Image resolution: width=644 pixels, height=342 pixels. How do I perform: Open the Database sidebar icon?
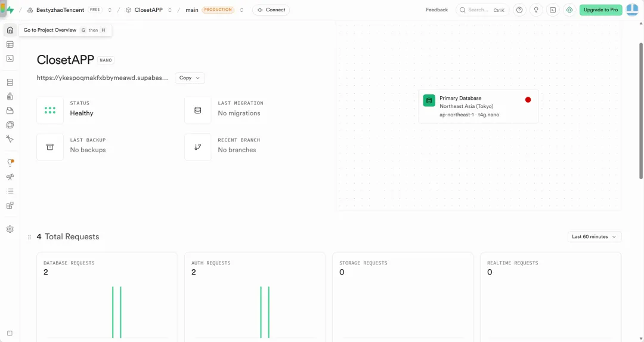point(10,82)
